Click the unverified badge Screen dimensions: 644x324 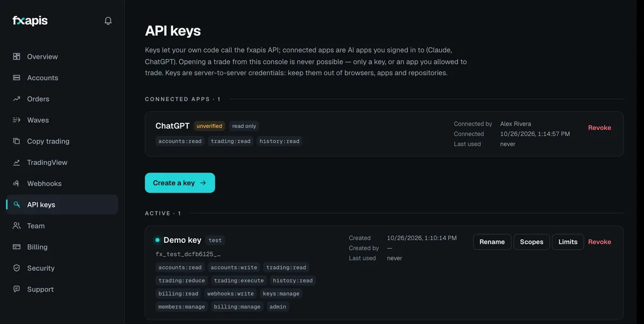[x=209, y=126]
